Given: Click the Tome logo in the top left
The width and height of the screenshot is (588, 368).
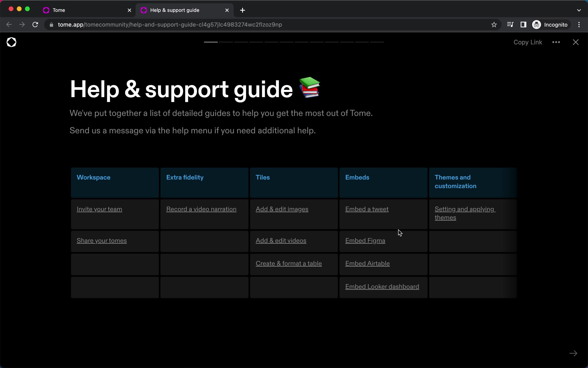Looking at the screenshot, I should 11,42.
